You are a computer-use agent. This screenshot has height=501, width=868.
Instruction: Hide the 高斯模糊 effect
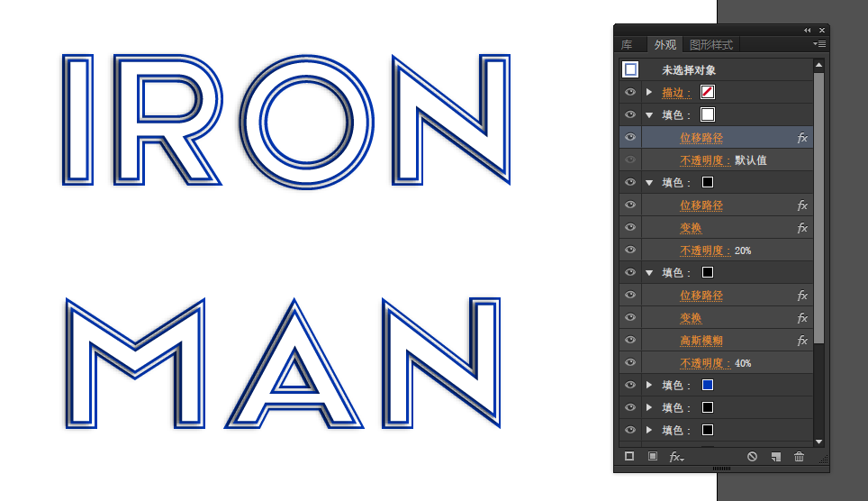tap(630, 340)
